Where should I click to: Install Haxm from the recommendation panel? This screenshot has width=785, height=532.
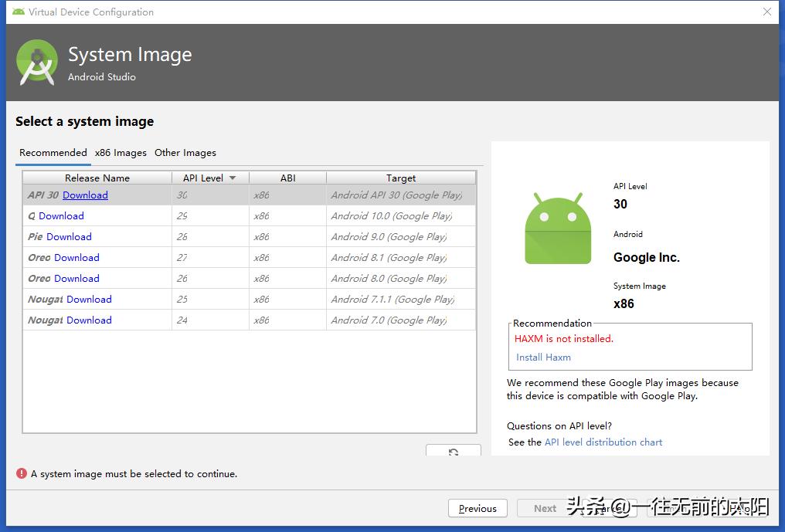coord(543,357)
